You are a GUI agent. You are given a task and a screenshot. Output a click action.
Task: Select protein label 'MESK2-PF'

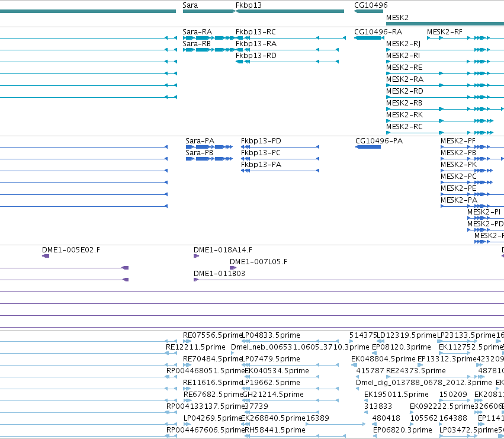pos(458,141)
